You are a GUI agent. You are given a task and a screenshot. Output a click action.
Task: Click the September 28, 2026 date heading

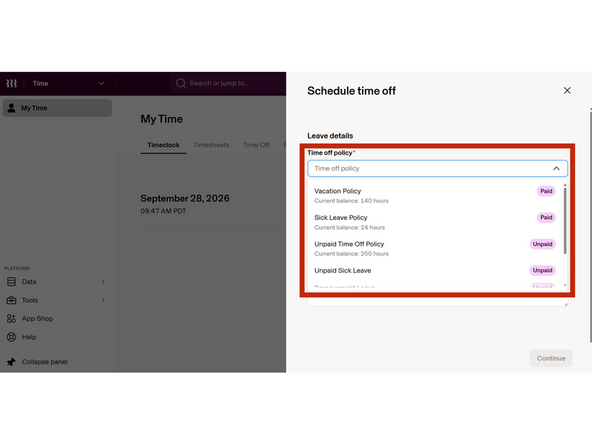pos(185,199)
